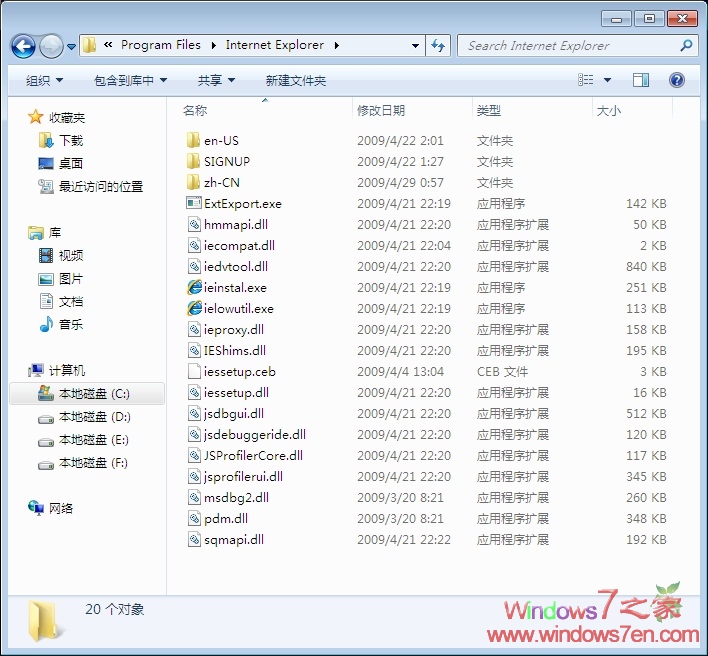Select the JSProfilerCore.dll file icon

pyautogui.click(x=194, y=455)
